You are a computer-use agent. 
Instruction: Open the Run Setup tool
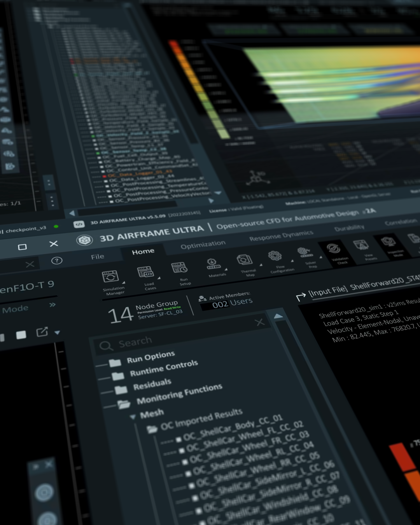click(180, 268)
